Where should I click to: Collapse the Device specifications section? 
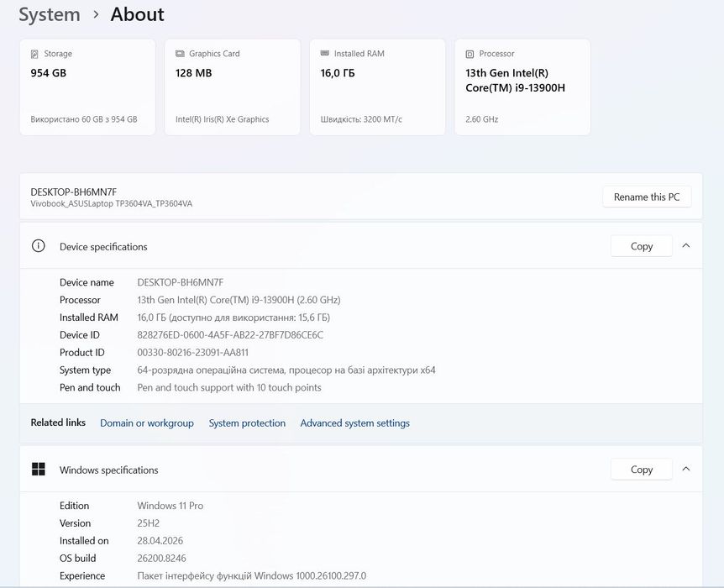point(686,246)
